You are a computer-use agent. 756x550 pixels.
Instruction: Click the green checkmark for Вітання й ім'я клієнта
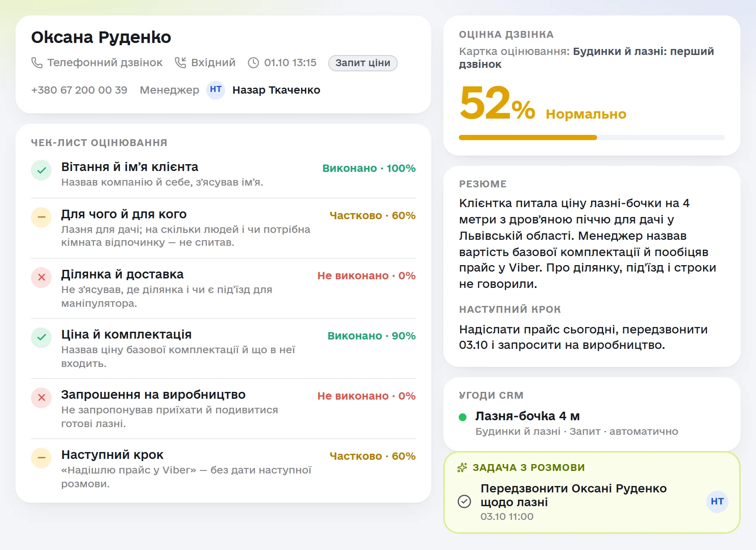click(41, 170)
